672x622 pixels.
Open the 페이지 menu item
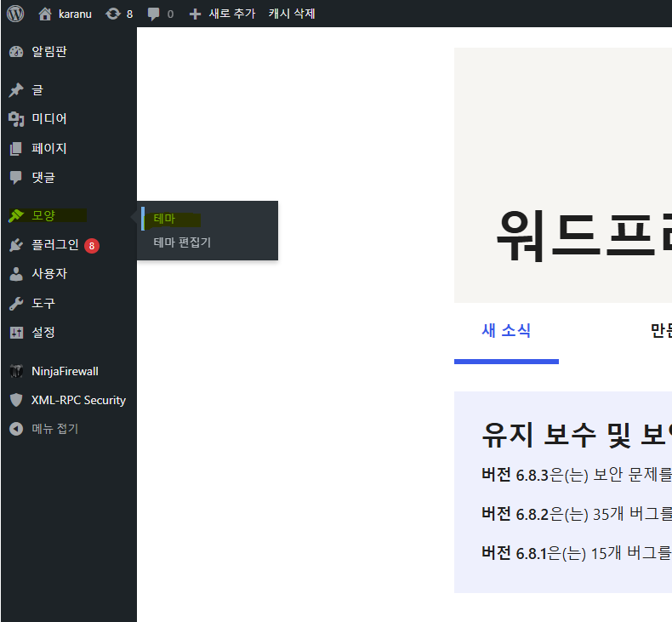tap(49, 148)
